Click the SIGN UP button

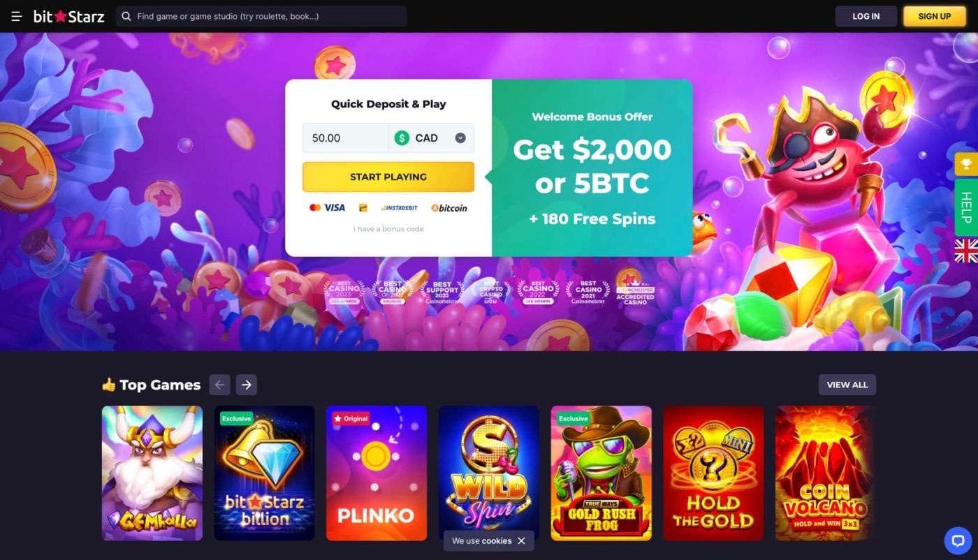click(935, 16)
